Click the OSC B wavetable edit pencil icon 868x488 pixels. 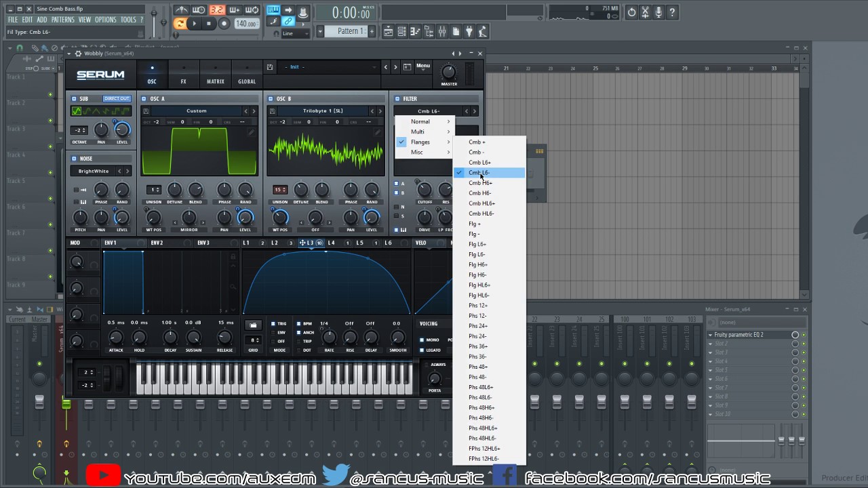377,134
